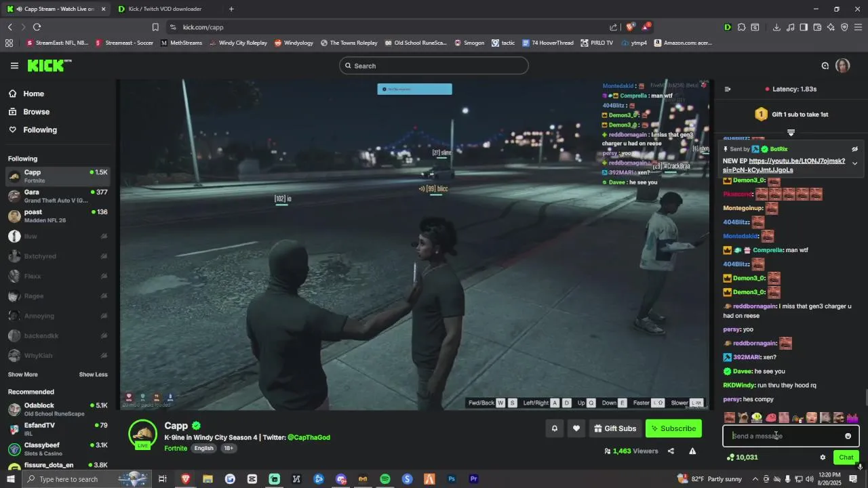Select the Capp Stream browser tab
868x488 pixels.
[x=56, y=9]
